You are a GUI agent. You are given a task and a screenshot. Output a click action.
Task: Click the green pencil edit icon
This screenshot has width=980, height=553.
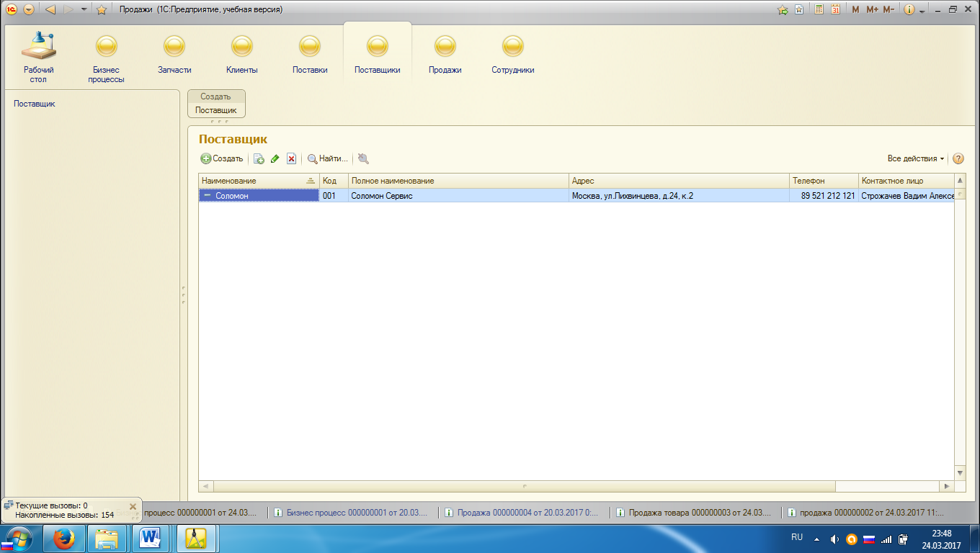click(x=275, y=158)
